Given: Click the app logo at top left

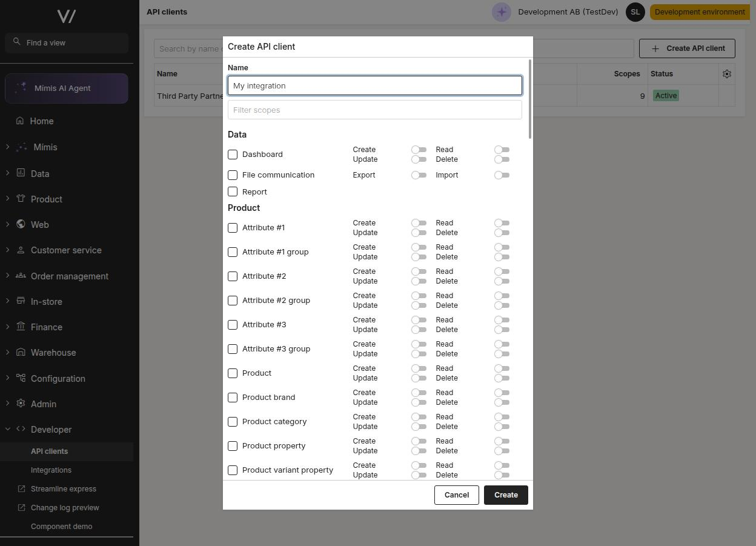Looking at the screenshot, I should [x=66, y=16].
